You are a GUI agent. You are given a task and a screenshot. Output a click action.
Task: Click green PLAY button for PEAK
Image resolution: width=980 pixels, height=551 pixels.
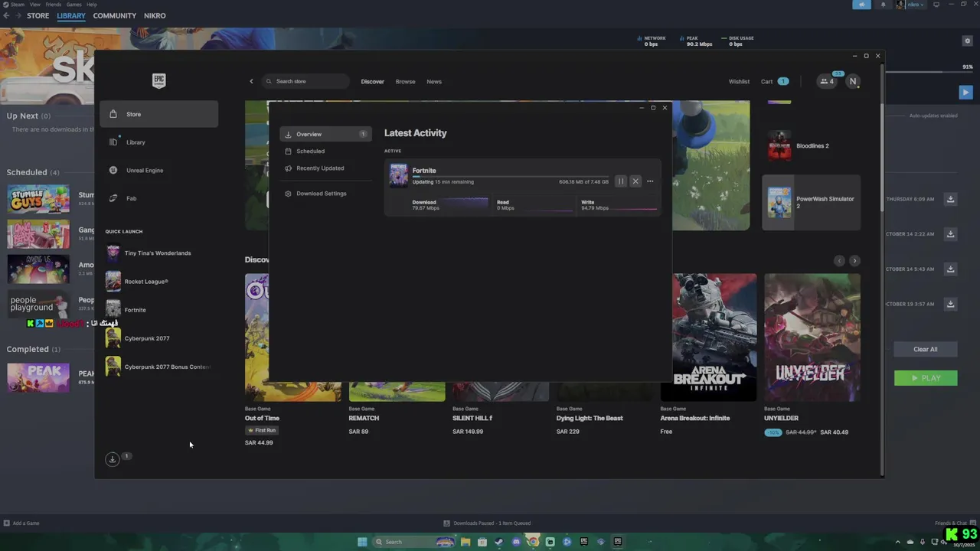(x=926, y=378)
